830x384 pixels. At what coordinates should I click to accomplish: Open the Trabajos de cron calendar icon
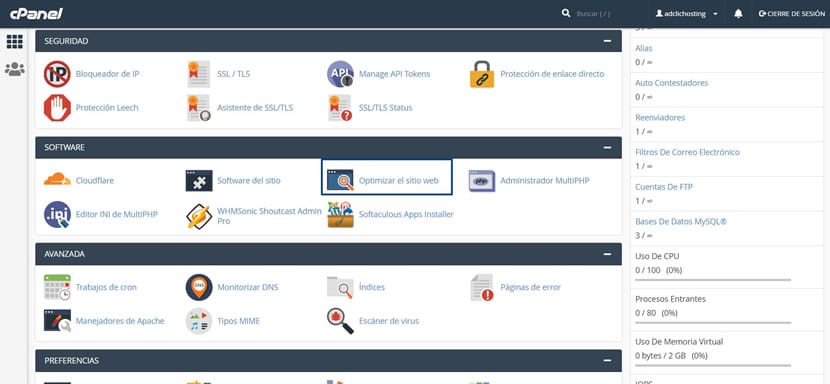[x=57, y=287]
